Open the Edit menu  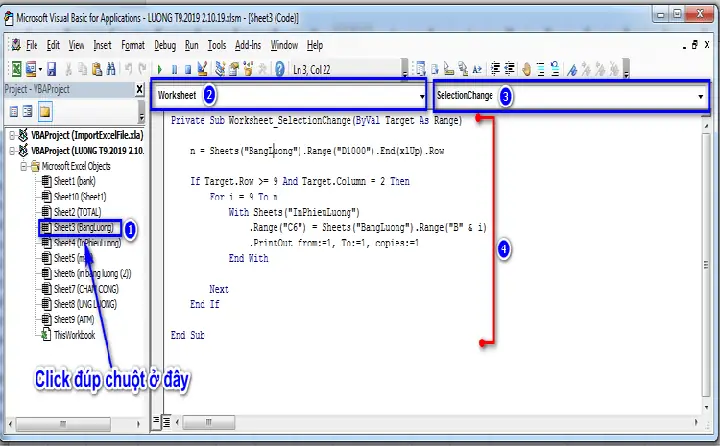[x=53, y=45]
